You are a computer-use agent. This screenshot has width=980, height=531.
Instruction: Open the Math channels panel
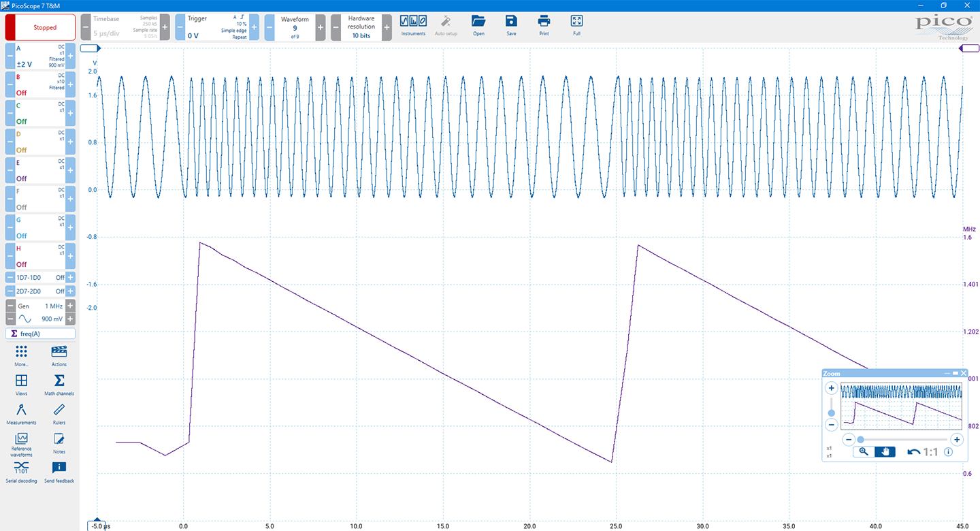[x=59, y=384]
